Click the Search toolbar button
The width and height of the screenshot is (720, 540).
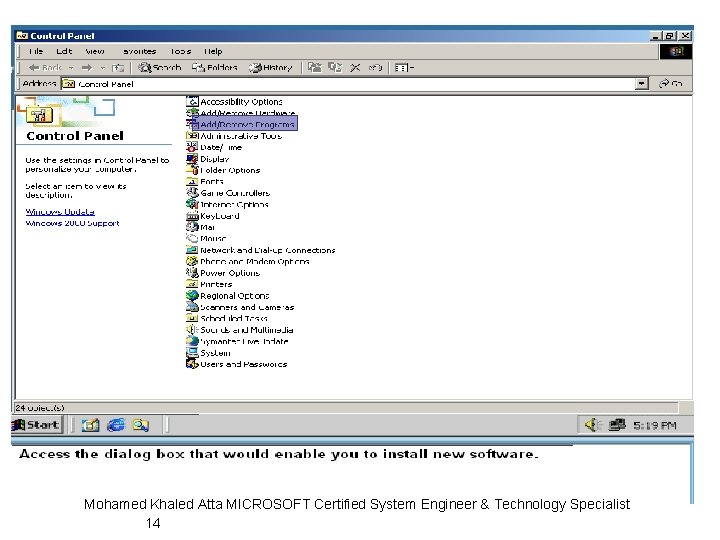click(159, 68)
